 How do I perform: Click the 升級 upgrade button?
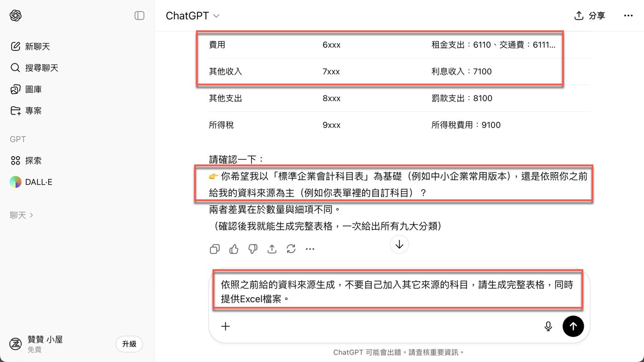coord(129,344)
